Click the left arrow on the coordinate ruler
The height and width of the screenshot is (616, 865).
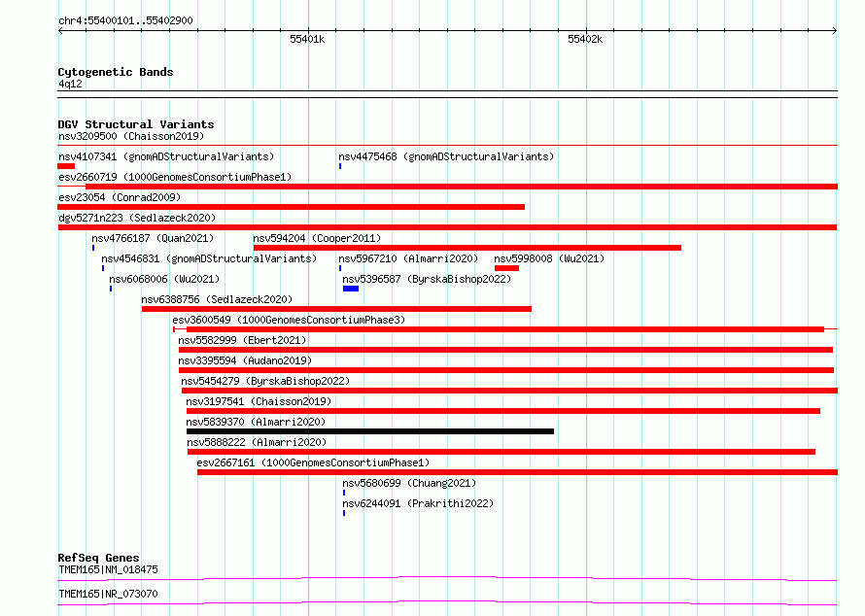point(60,30)
